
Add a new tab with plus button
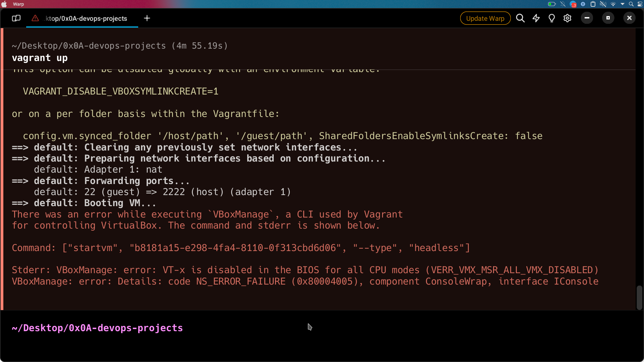[x=147, y=18]
